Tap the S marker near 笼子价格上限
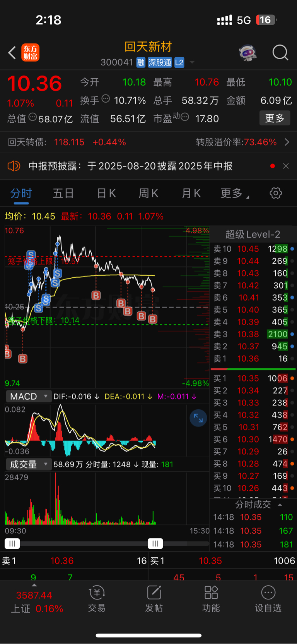Image resolution: width=297 pixels, height=644 pixels. (31, 255)
